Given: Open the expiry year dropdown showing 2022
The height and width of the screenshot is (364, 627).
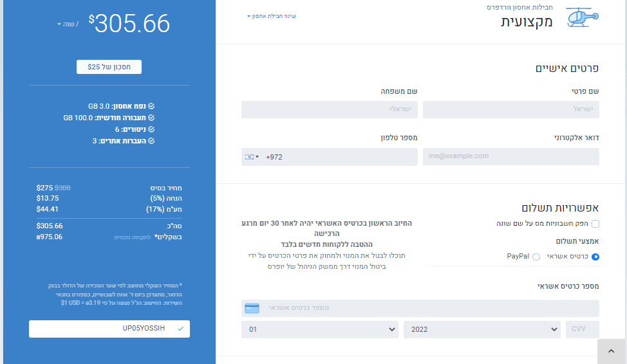Looking at the screenshot, I should pyautogui.click(x=482, y=330).
